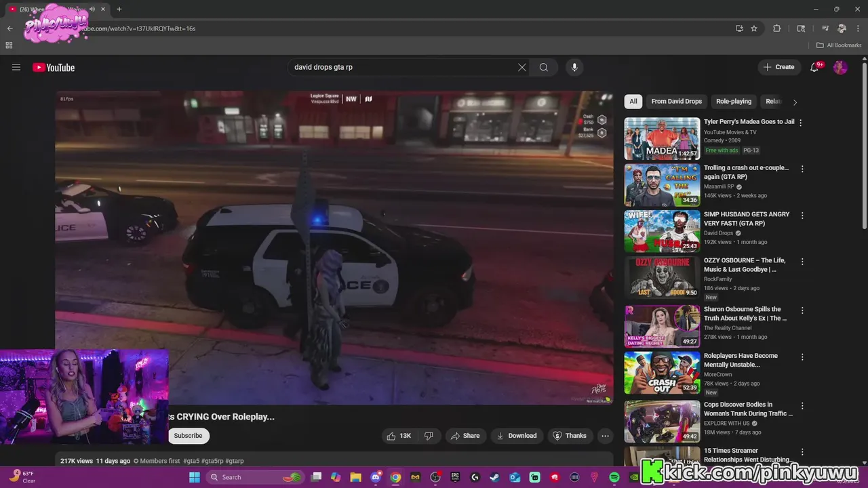Like the video with thumbs up
Viewport: 868px width, 488px height.
pyautogui.click(x=399, y=436)
